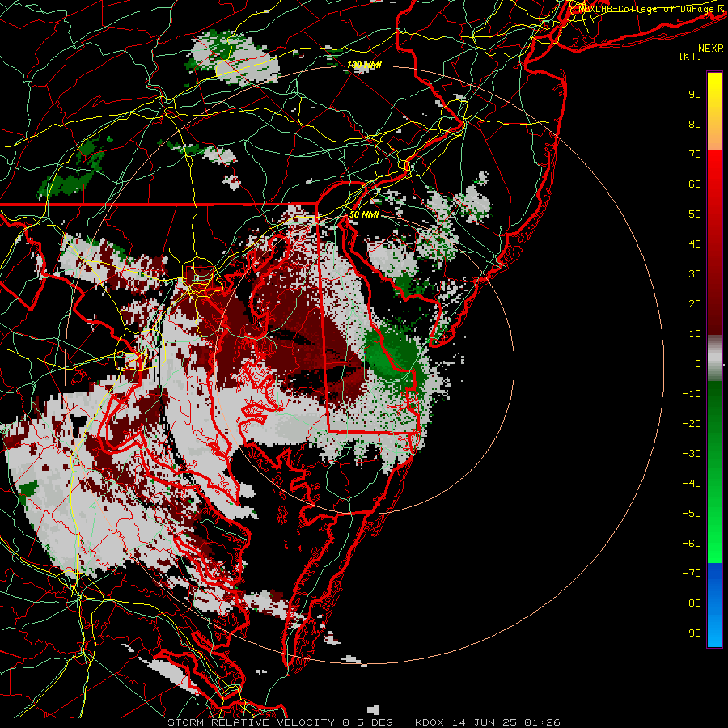Click the 30 value on the velocity scale
The height and width of the screenshot is (728, 728).
pyautogui.click(x=695, y=274)
